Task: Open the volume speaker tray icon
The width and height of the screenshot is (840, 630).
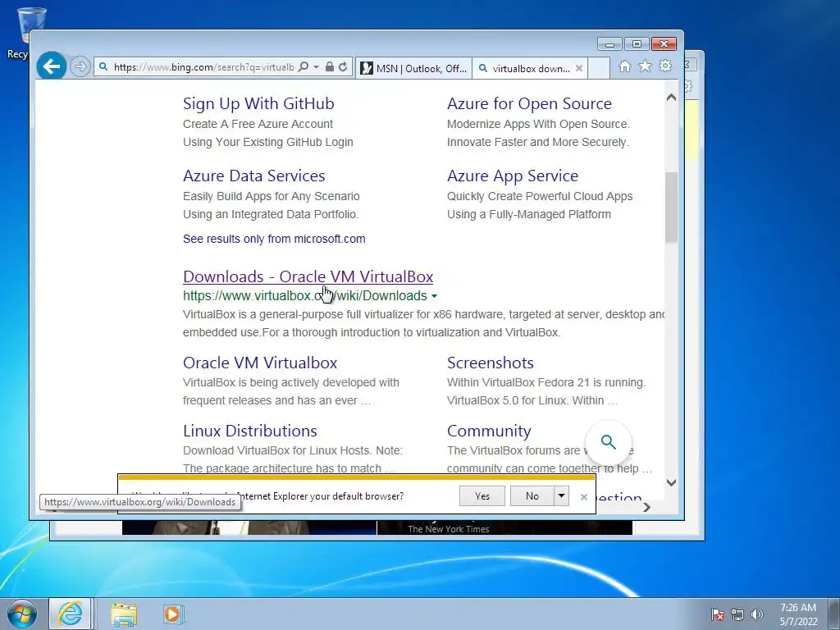Action: [x=757, y=614]
